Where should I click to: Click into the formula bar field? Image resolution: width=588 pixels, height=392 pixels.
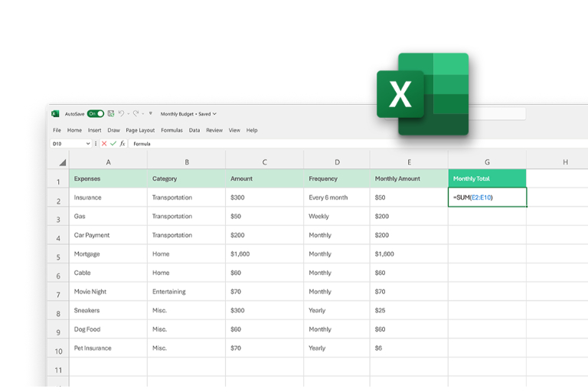358,144
